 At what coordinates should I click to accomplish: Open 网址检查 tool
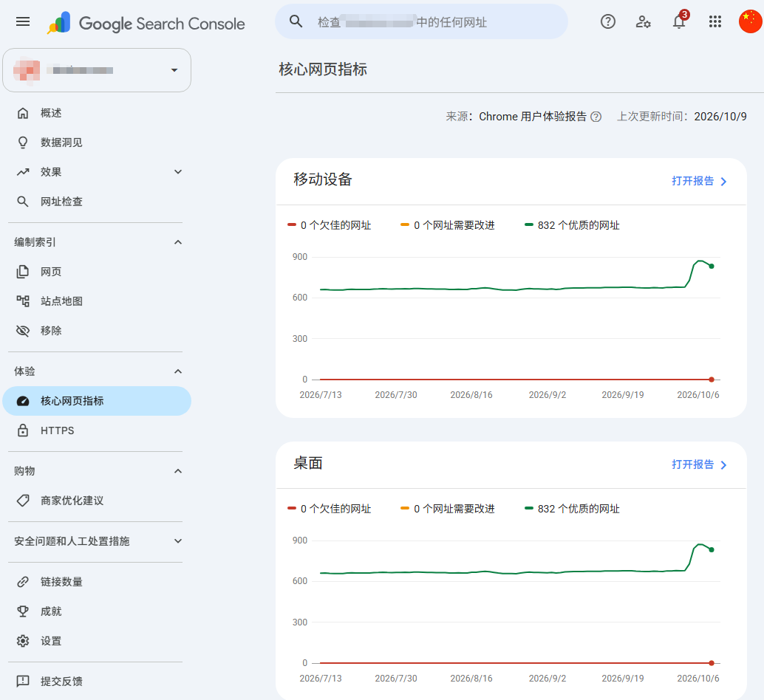(97, 202)
